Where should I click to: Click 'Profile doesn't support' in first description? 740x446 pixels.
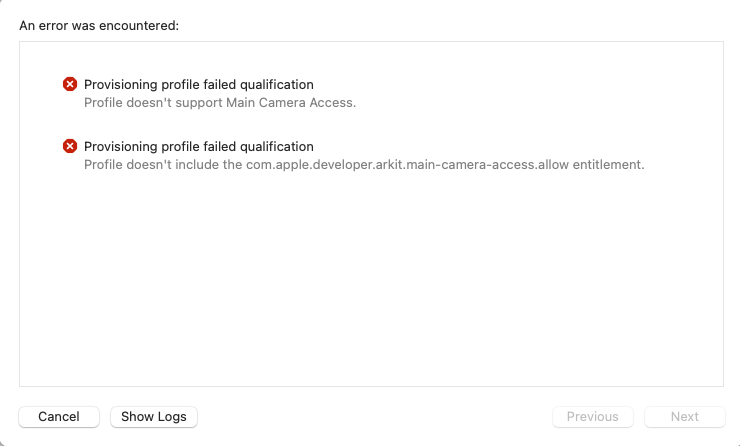pyautogui.click(x=153, y=102)
